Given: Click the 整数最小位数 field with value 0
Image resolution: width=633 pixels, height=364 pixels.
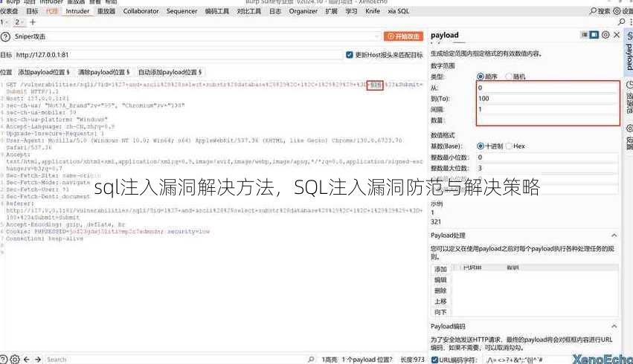Looking at the screenshot, I should (x=547, y=157).
